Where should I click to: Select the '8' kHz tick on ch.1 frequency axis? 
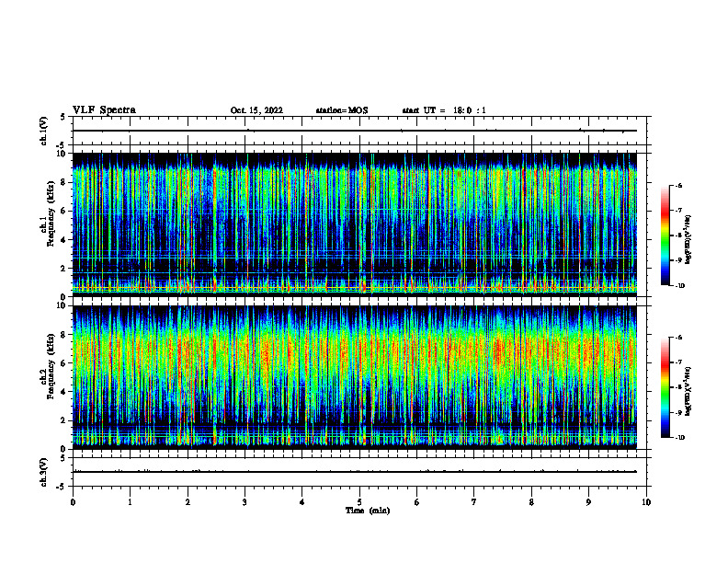[64, 182]
